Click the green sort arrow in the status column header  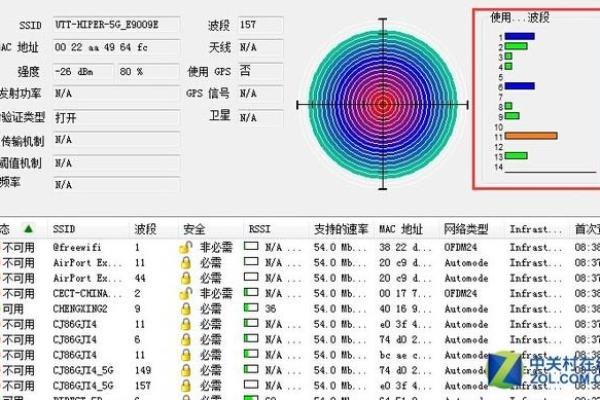28,229
